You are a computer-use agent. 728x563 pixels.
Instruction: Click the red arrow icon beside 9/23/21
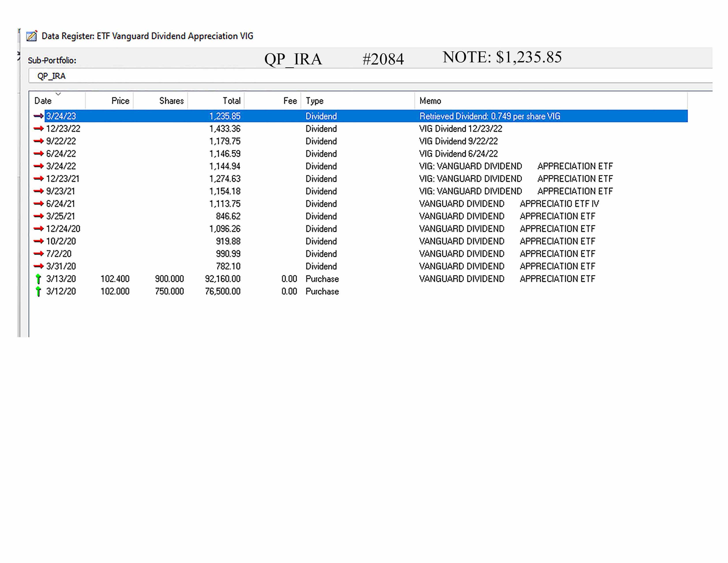pyautogui.click(x=39, y=191)
